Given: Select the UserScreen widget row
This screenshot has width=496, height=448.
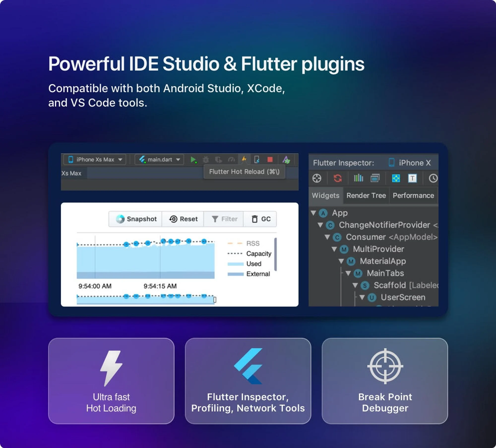Looking at the screenshot, I should (373, 297).
